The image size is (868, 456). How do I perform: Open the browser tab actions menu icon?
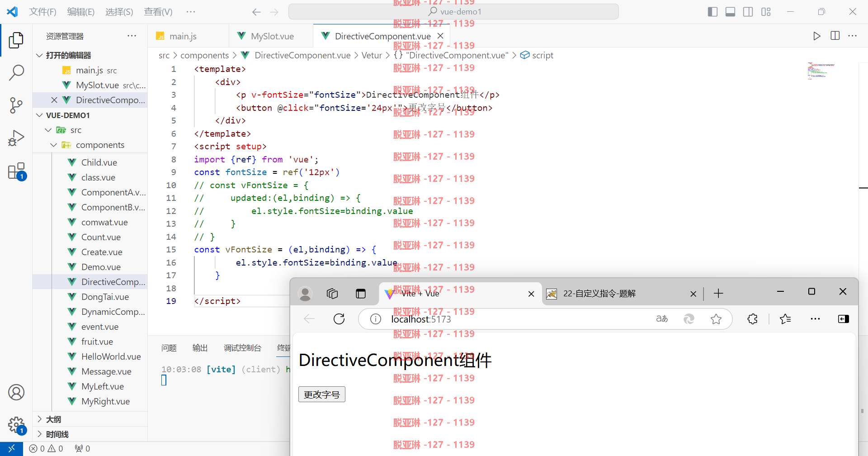360,294
